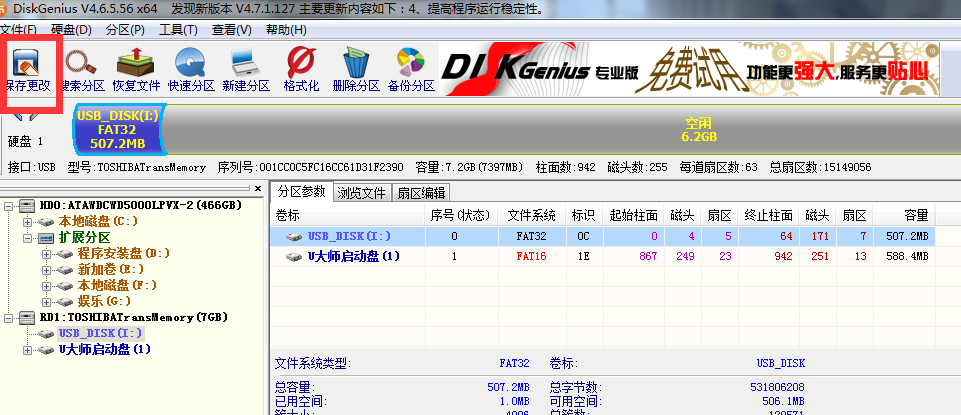The image size is (961, 415).
Task: Click the FAT32 cell in USB_DISK row
Action: [x=531, y=236]
